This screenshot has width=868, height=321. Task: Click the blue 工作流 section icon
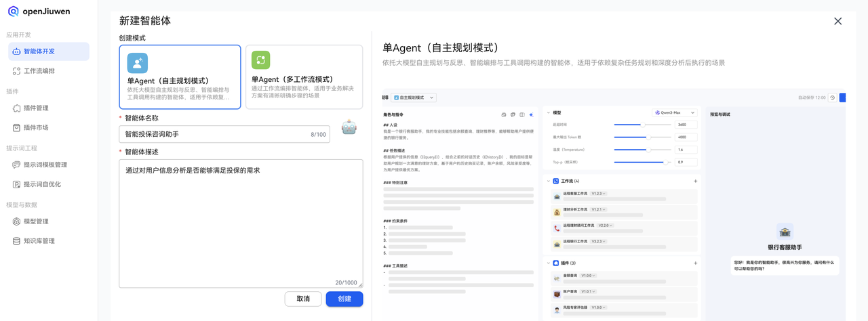(555, 181)
